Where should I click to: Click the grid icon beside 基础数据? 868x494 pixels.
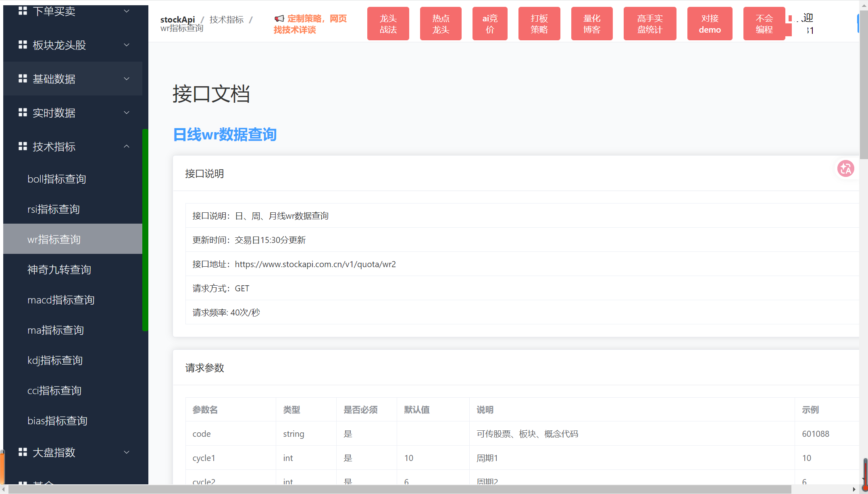coord(23,79)
